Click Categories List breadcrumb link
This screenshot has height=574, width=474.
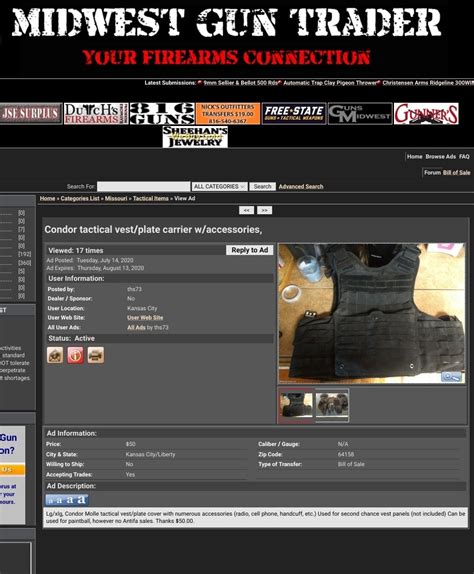point(80,198)
